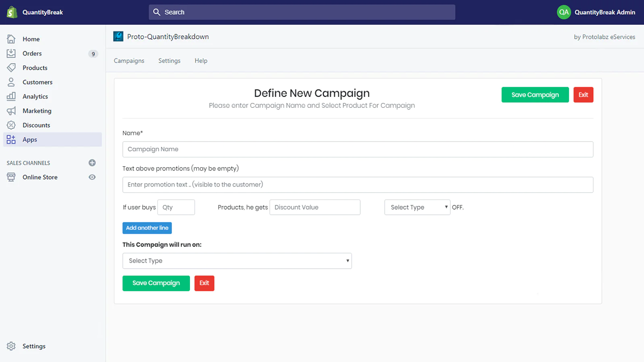
Task: Click the Shopify bag logo icon
Action: click(12, 12)
